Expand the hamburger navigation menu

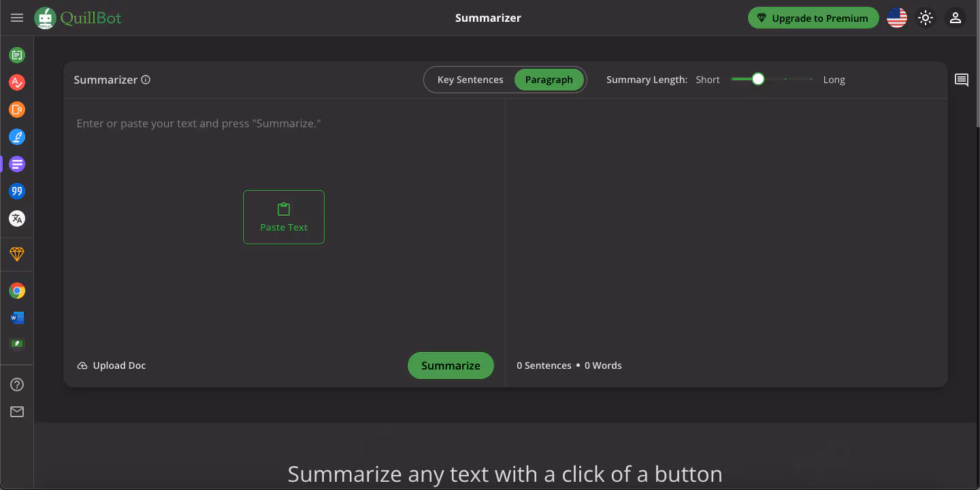[17, 18]
